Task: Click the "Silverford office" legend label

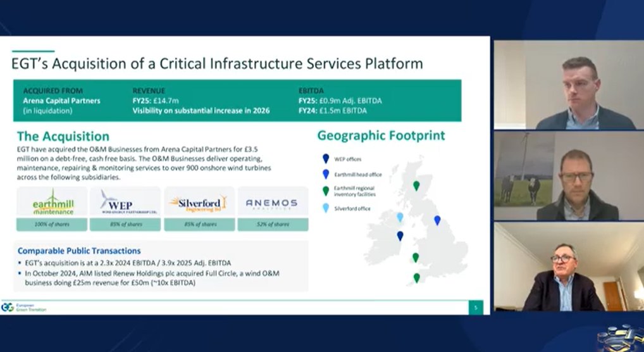Action: pos(352,208)
